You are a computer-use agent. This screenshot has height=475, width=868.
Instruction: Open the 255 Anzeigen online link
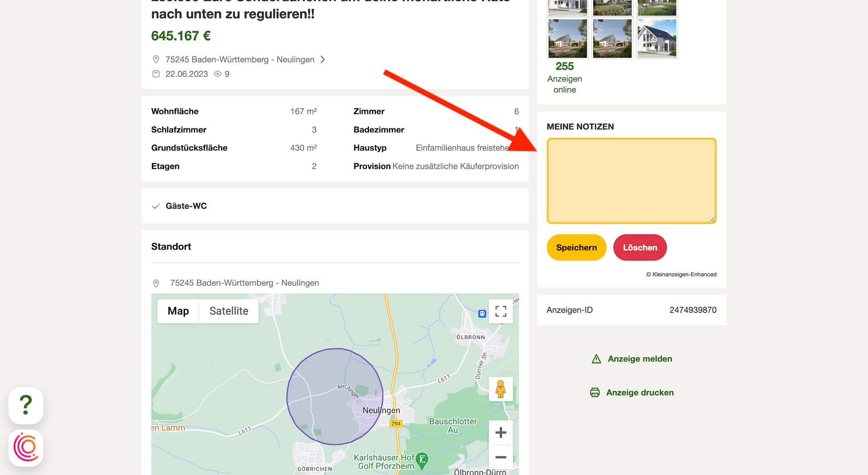[x=564, y=78]
